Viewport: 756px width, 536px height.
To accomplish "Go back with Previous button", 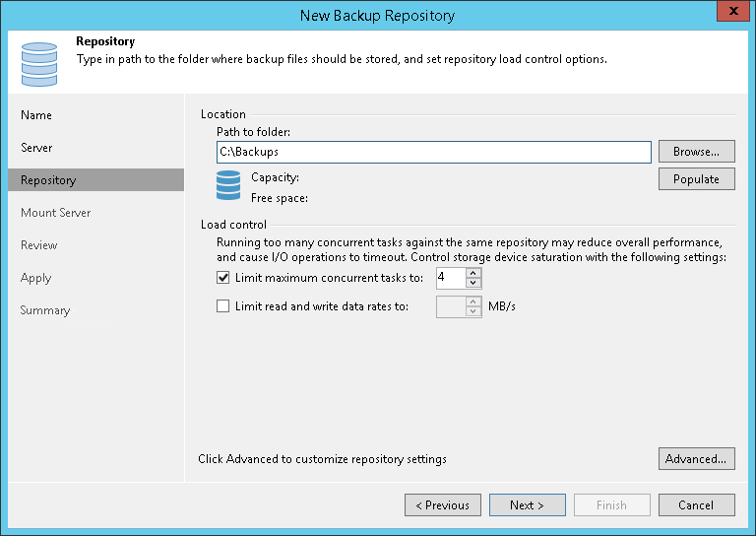I will [x=442, y=505].
